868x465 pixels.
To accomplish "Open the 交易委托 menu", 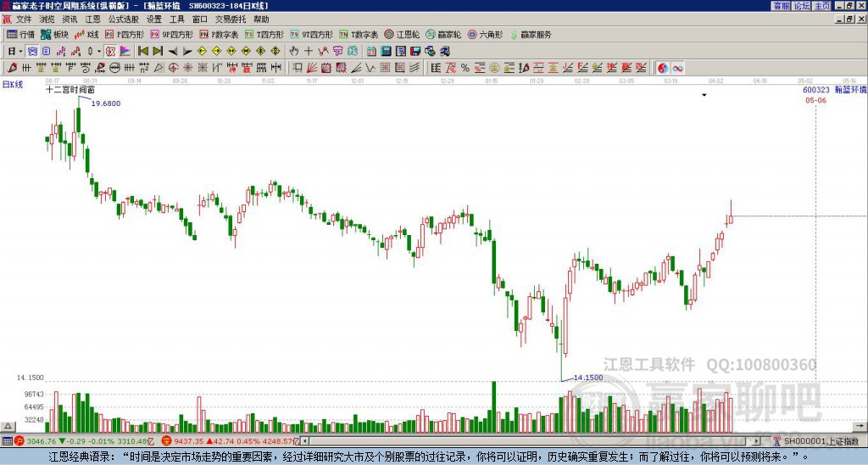I will [x=231, y=20].
